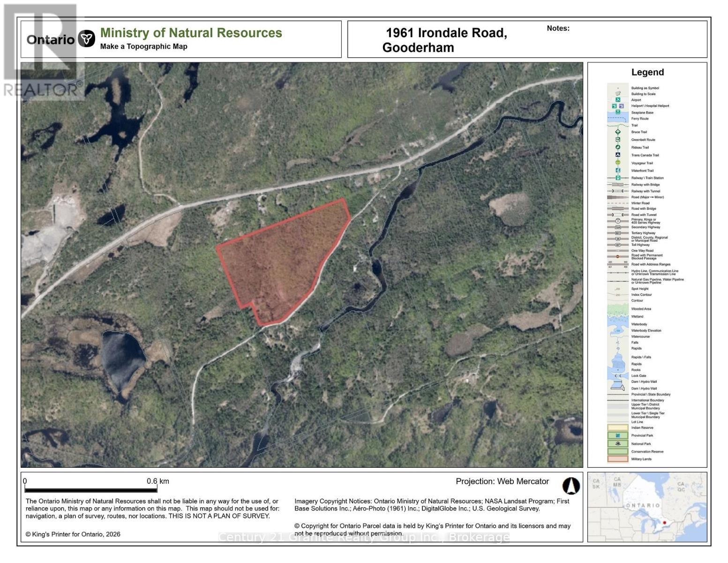Click the Conservation Reserve green swatch
Image resolution: width=728 pixels, height=563 pixels.
point(618,451)
